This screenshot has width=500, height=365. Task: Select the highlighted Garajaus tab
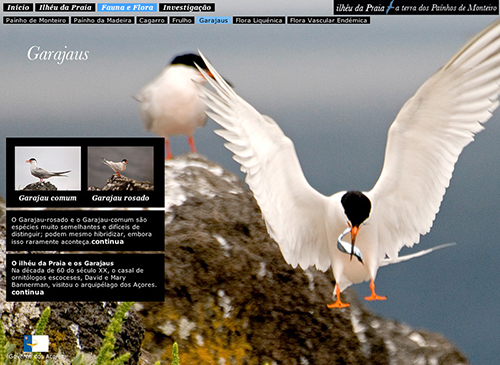click(x=213, y=20)
